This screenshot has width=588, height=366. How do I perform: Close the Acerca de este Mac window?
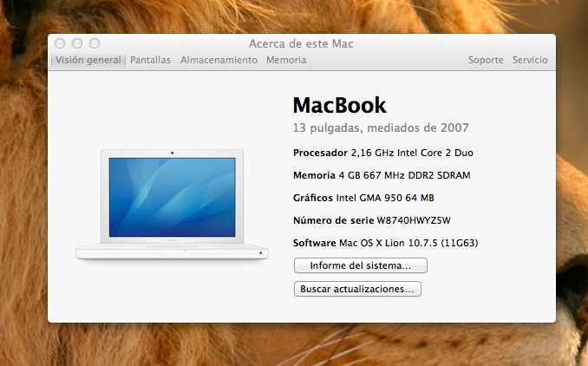60,43
